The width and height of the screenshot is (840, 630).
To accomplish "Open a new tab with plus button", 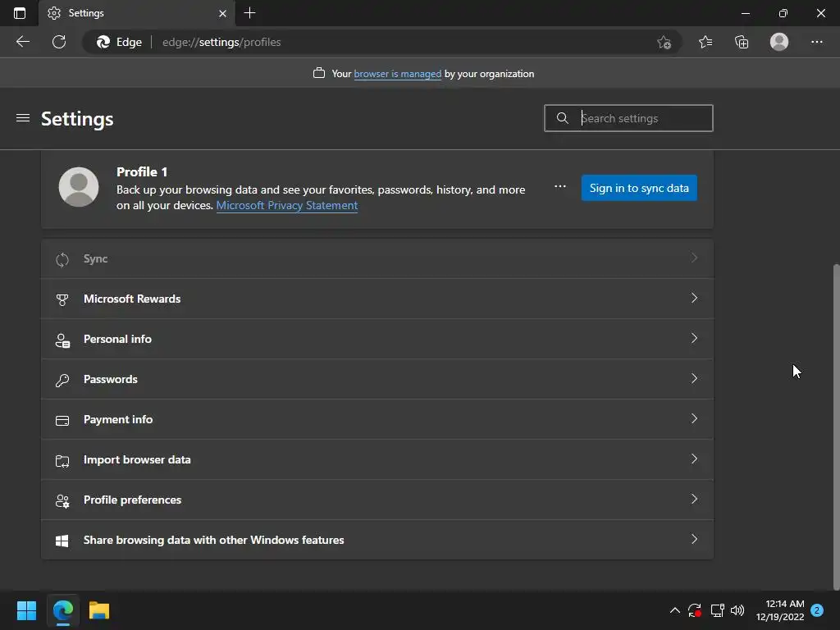I will (249, 13).
